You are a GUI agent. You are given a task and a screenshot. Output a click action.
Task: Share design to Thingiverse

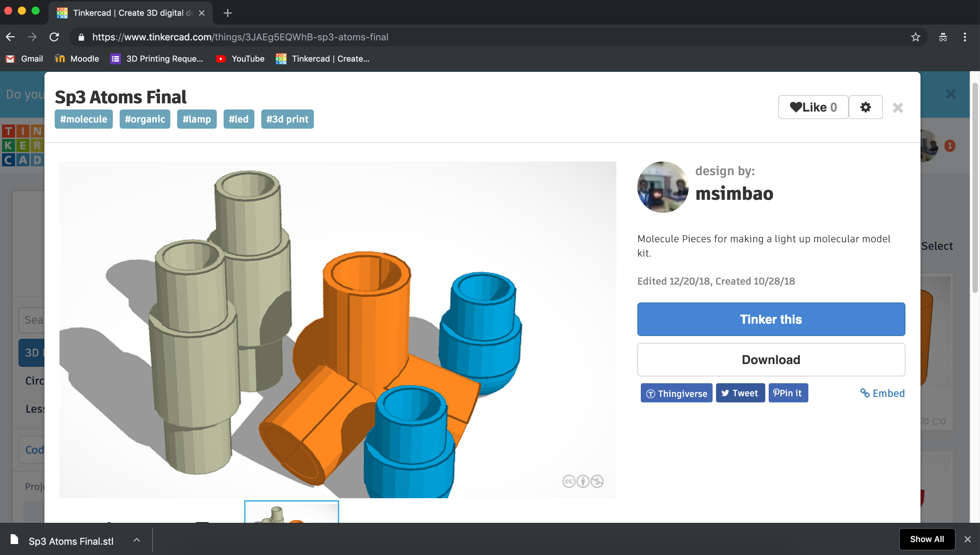click(676, 393)
